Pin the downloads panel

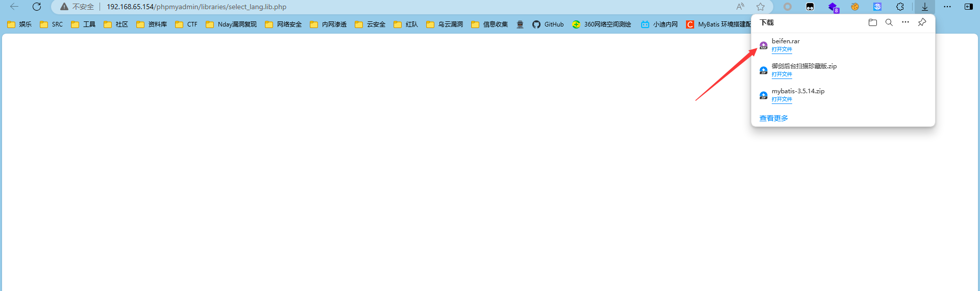922,22
